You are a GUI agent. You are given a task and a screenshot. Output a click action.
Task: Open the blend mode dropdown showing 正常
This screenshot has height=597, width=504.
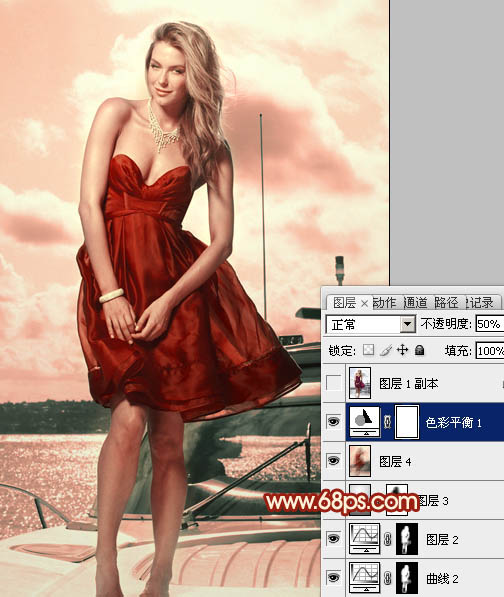point(370,324)
